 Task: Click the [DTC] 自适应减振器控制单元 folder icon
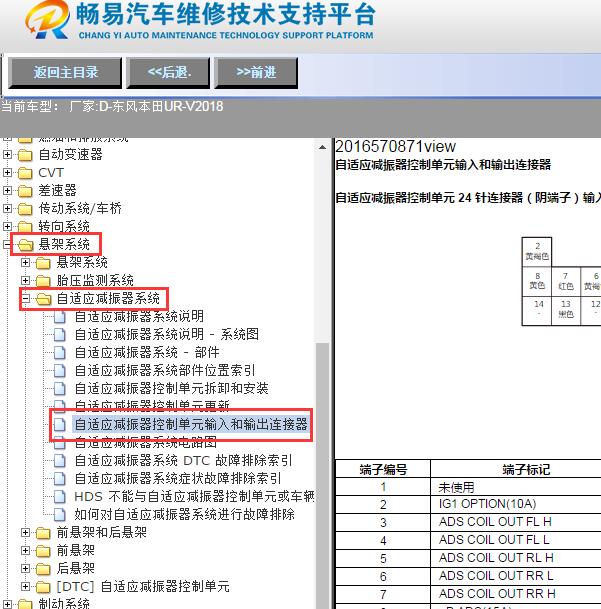pos(43,586)
